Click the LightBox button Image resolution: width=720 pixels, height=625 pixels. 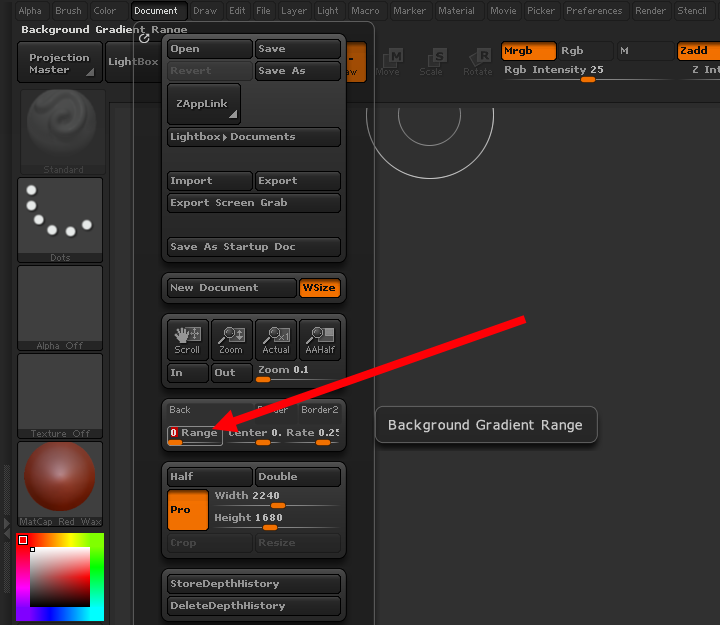click(x=134, y=62)
